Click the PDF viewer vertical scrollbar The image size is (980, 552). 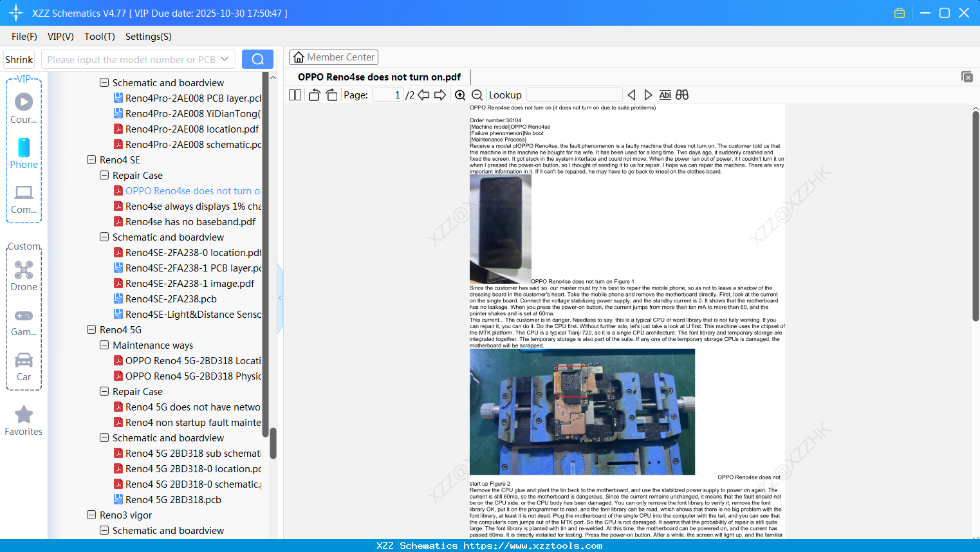[x=975, y=216]
